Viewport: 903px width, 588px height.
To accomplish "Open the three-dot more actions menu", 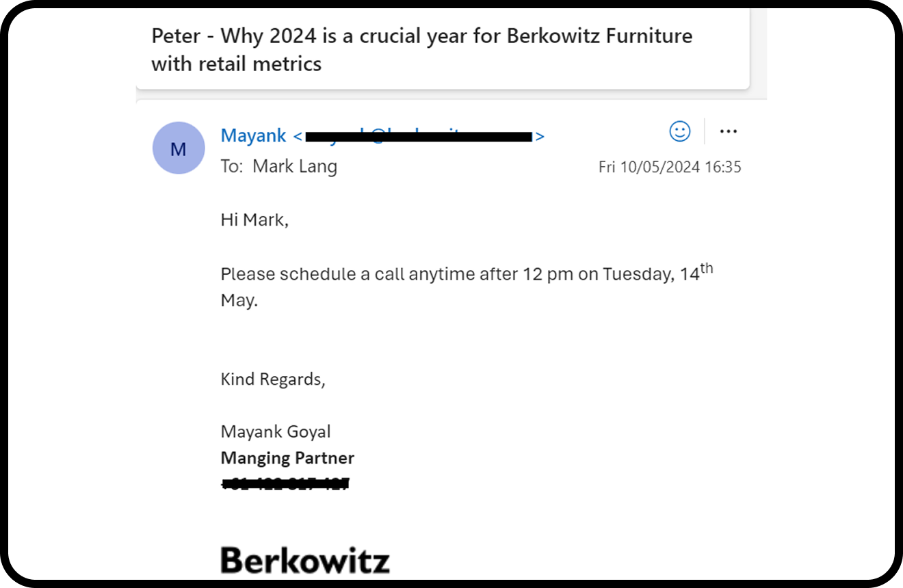I will coord(729,131).
